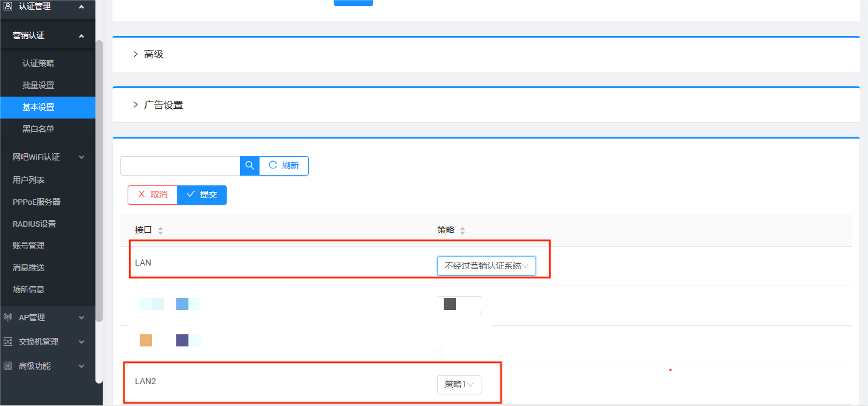Open the LAN policy dropdown
This screenshot has width=868, height=406.
486,266
